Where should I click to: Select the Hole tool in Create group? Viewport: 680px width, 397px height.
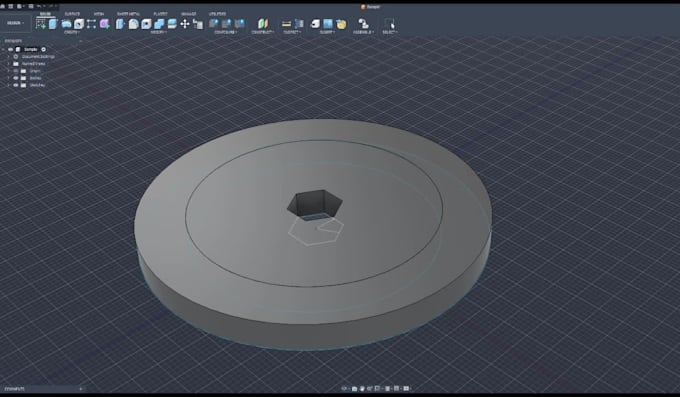[x=79, y=24]
